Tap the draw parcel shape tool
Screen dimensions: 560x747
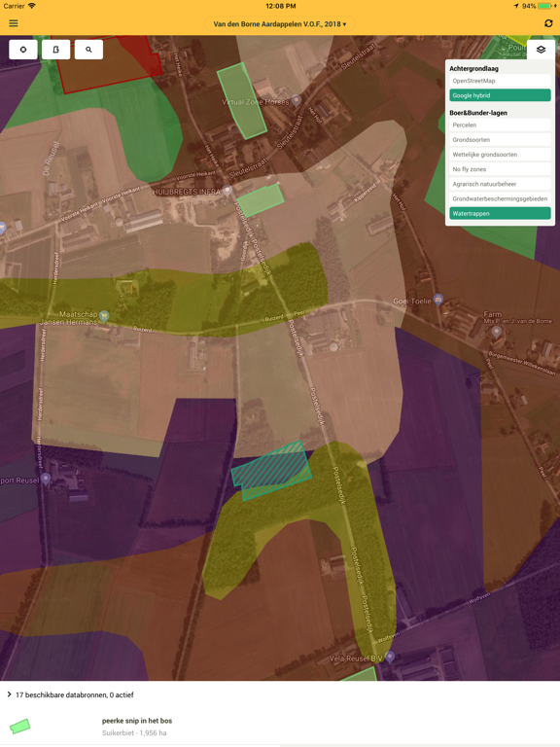click(55, 50)
